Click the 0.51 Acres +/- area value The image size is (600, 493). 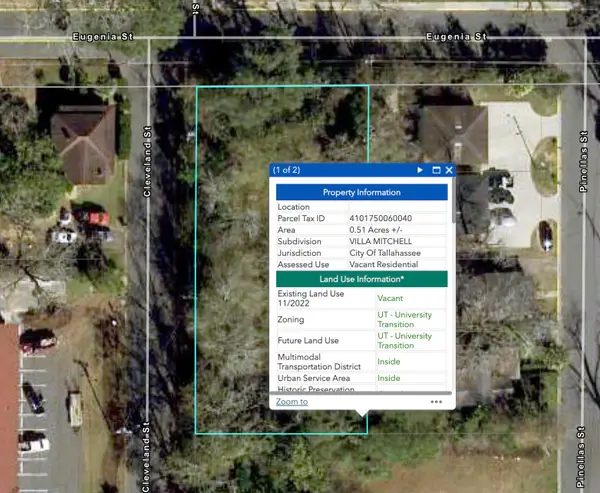(x=376, y=230)
